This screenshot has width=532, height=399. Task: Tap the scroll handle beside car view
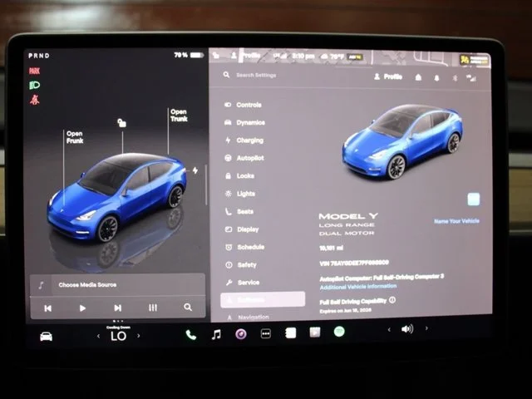(206, 185)
